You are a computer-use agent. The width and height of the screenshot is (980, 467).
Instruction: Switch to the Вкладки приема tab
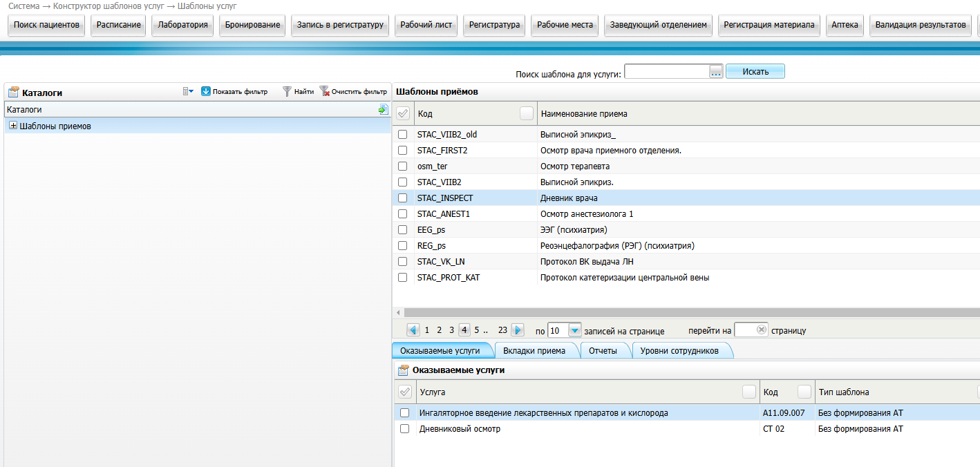pyautogui.click(x=534, y=351)
